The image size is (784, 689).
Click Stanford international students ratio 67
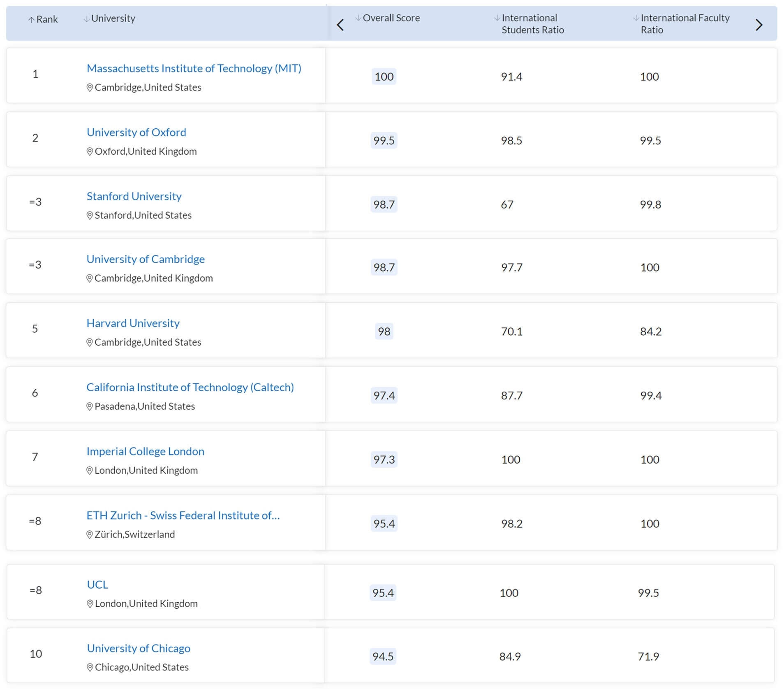point(507,205)
